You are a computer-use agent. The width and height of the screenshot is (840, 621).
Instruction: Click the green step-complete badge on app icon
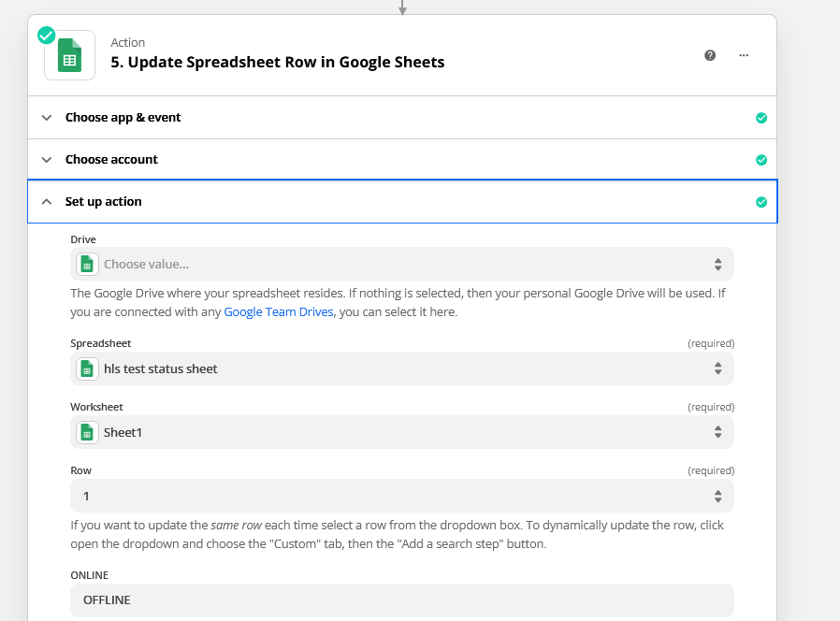tap(46, 36)
